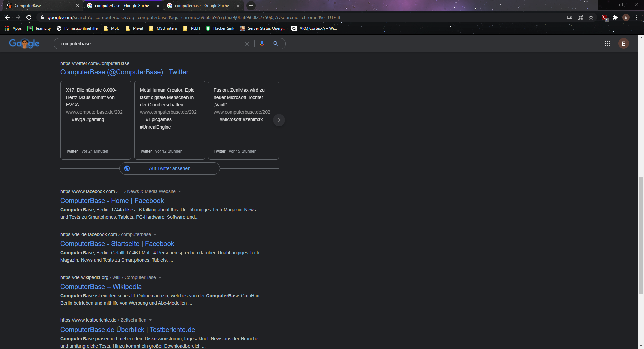The height and width of the screenshot is (349, 644).
Task: Open the MSU_intern bookmark folder
Action: click(x=163, y=28)
